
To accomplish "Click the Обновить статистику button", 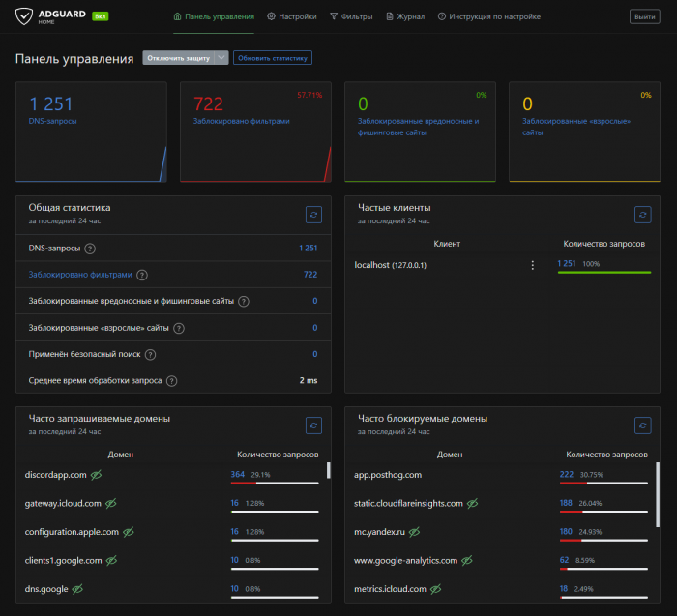I will (273, 58).
